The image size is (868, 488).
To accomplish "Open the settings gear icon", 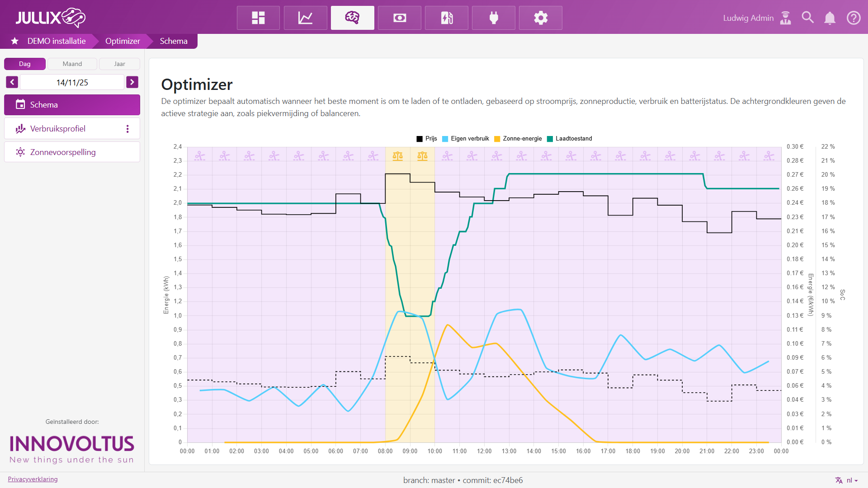I will (x=540, y=18).
